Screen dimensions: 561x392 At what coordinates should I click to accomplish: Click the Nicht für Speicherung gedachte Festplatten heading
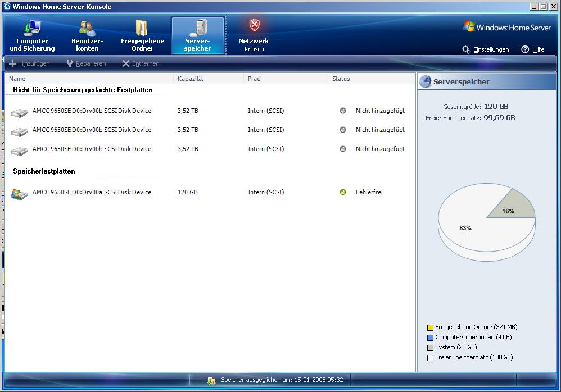pyautogui.click(x=83, y=90)
